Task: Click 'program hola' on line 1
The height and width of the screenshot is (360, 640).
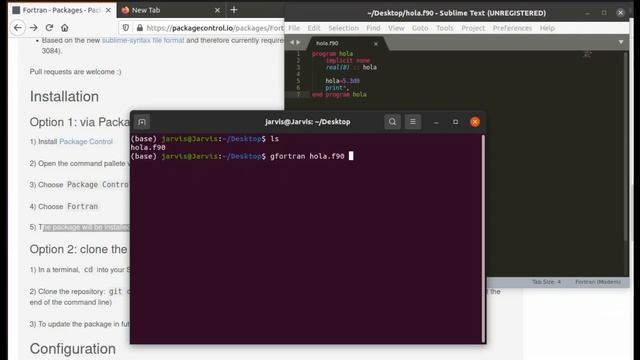Action: click(332, 54)
